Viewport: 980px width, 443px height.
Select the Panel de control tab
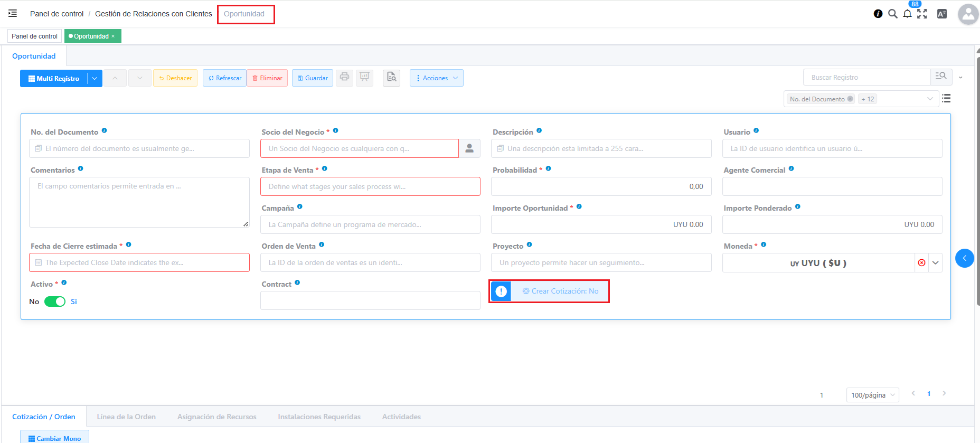point(35,36)
